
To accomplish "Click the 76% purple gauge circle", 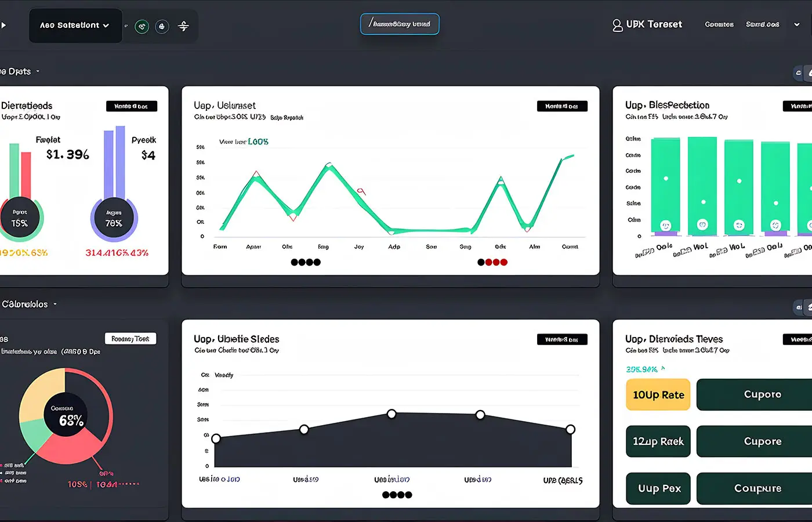I will [114, 219].
